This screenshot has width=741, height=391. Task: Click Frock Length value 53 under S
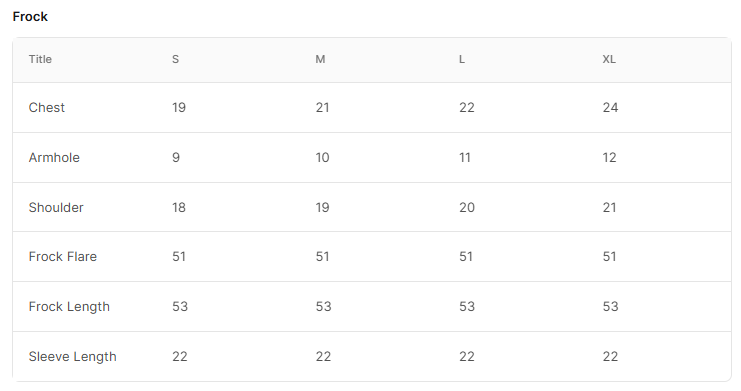[x=180, y=307]
